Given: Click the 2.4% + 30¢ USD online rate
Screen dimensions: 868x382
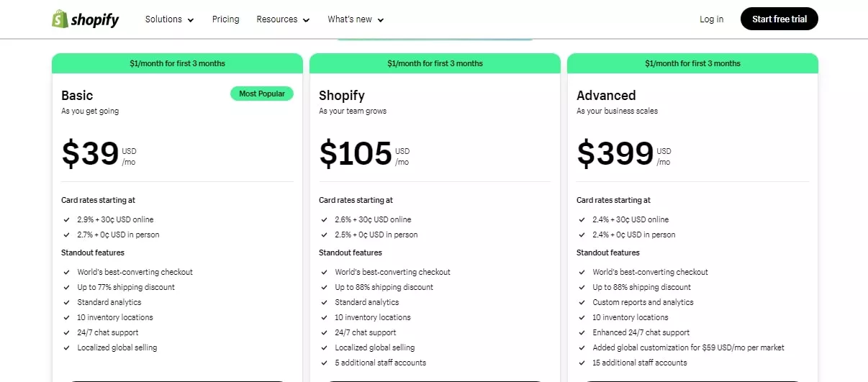Looking at the screenshot, I should (630, 219).
